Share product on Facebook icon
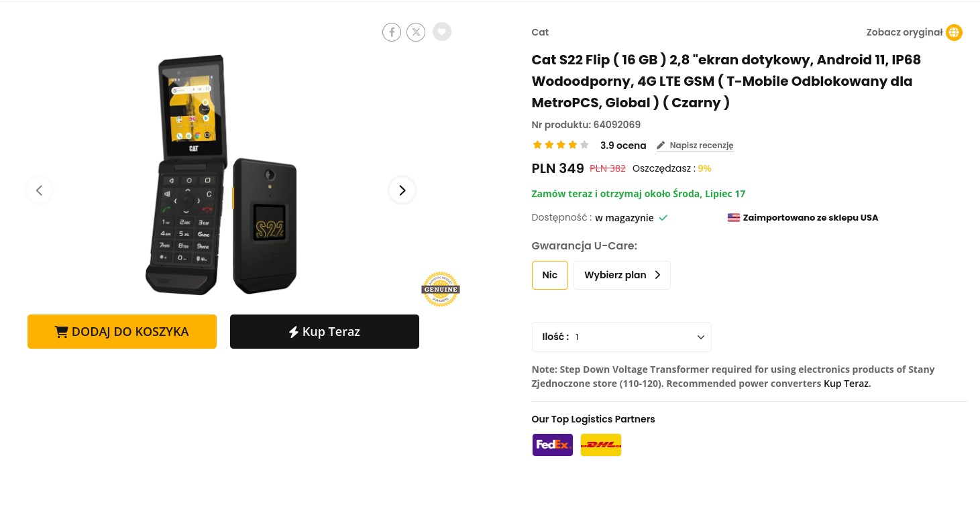Image resolution: width=980 pixels, height=515 pixels. click(392, 32)
